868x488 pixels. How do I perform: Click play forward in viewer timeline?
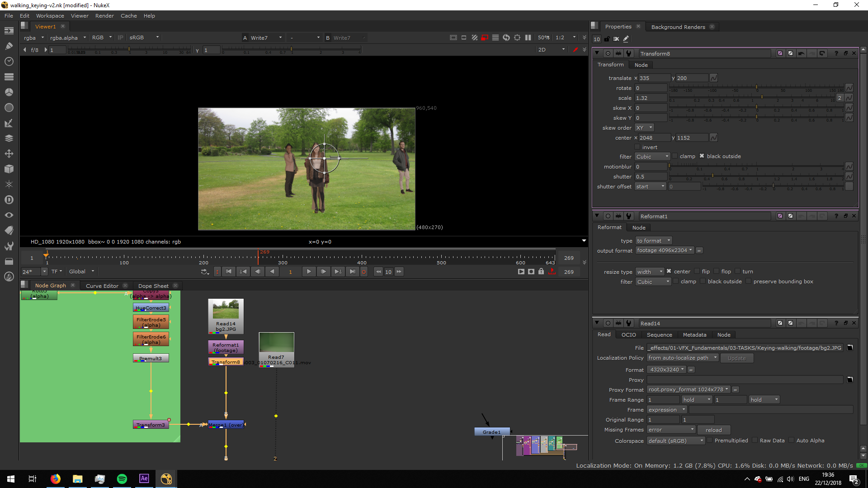pyautogui.click(x=309, y=272)
